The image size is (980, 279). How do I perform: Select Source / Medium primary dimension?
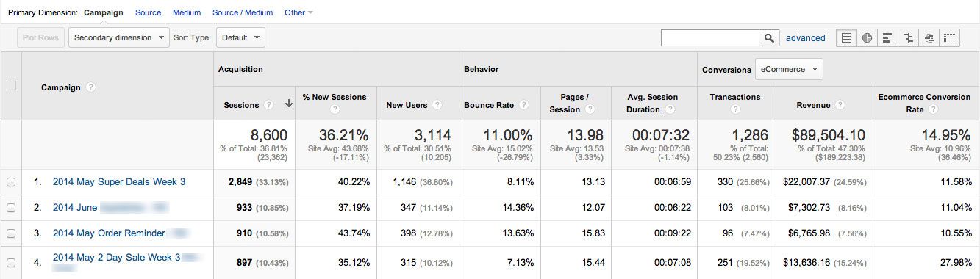243,12
